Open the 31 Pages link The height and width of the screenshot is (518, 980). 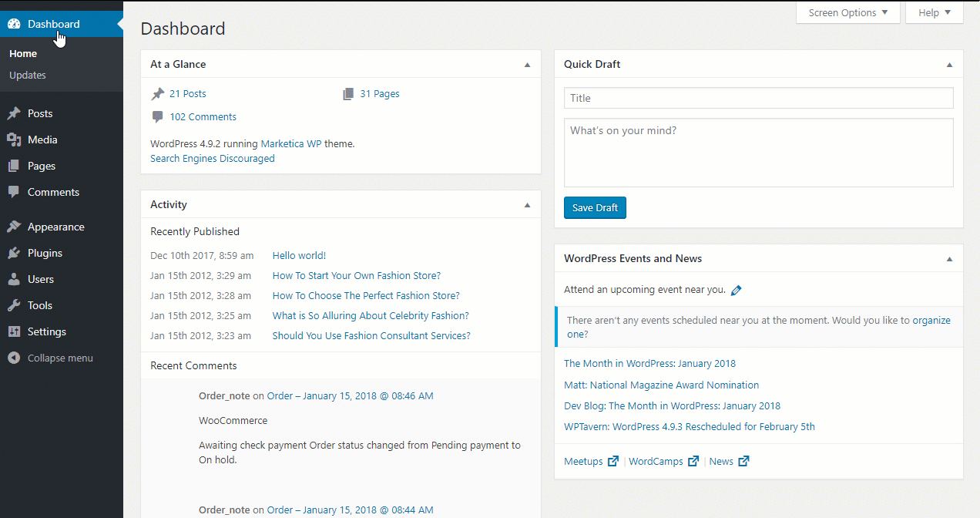pos(380,94)
